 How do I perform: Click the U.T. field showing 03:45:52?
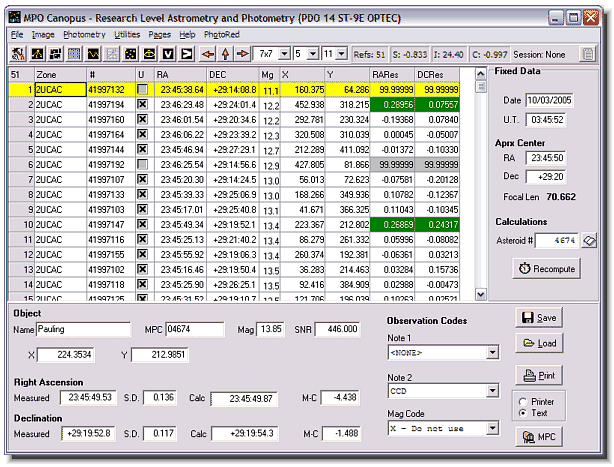point(546,120)
